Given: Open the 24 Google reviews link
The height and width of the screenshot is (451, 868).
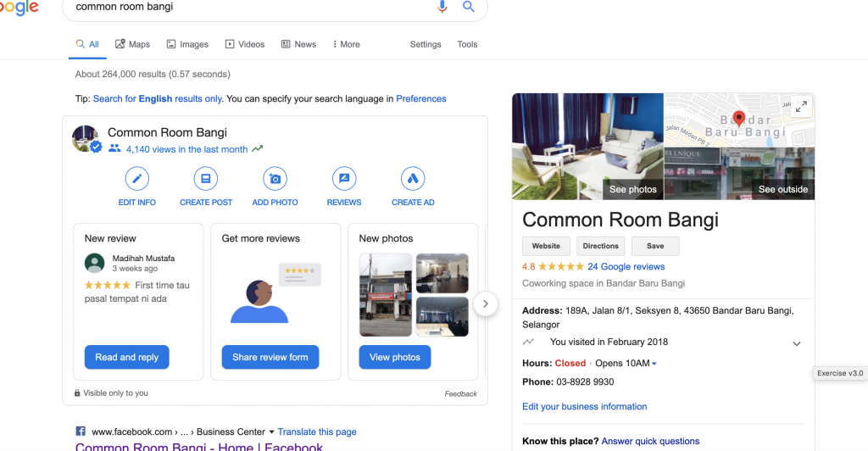Looking at the screenshot, I should click(626, 267).
